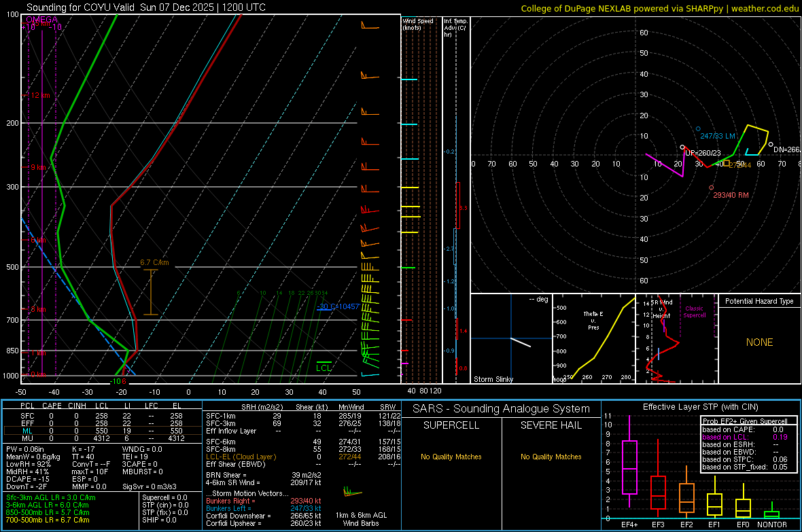The height and width of the screenshot is (532, 802).
Task: Click the Supercell = 0.0 composite value
Action: point(164,497)
